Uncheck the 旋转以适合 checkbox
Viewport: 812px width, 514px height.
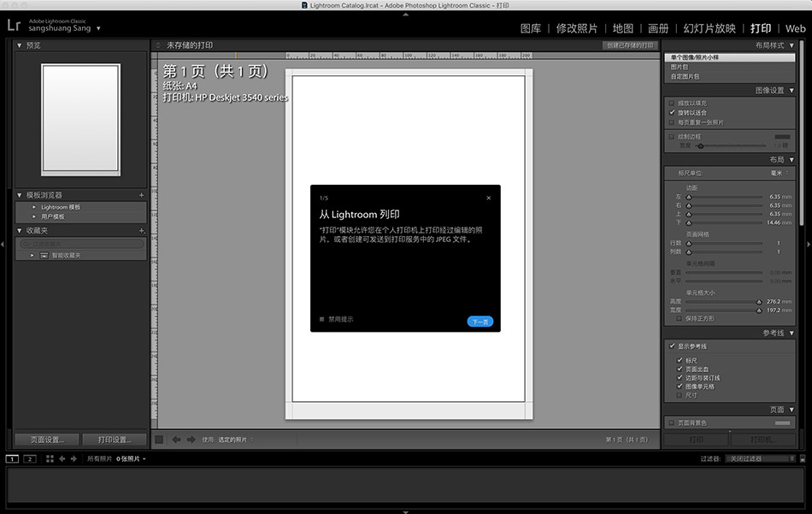click(672, 112)
